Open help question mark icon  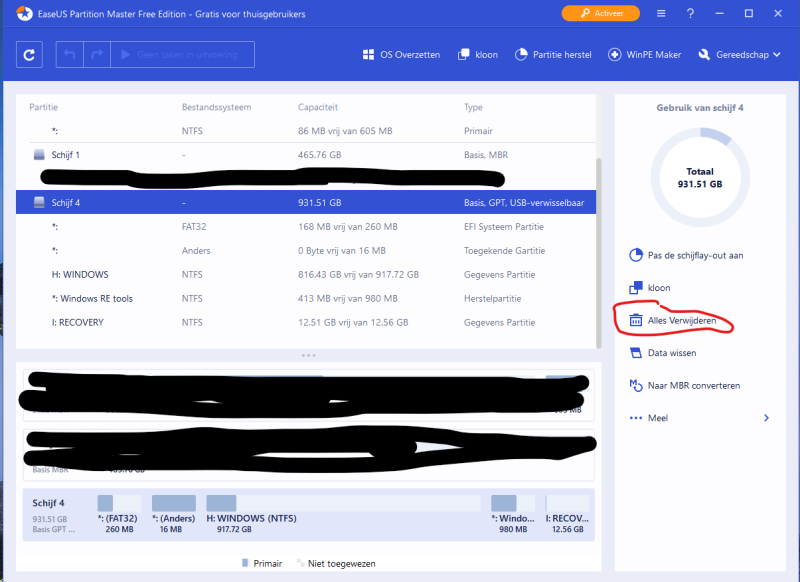(690, 13)
